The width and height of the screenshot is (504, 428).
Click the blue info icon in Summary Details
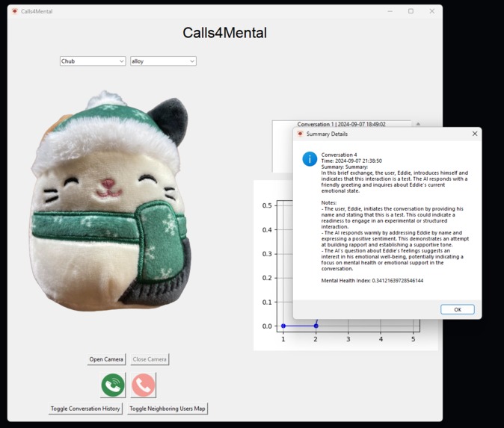[x=310, y=159]
